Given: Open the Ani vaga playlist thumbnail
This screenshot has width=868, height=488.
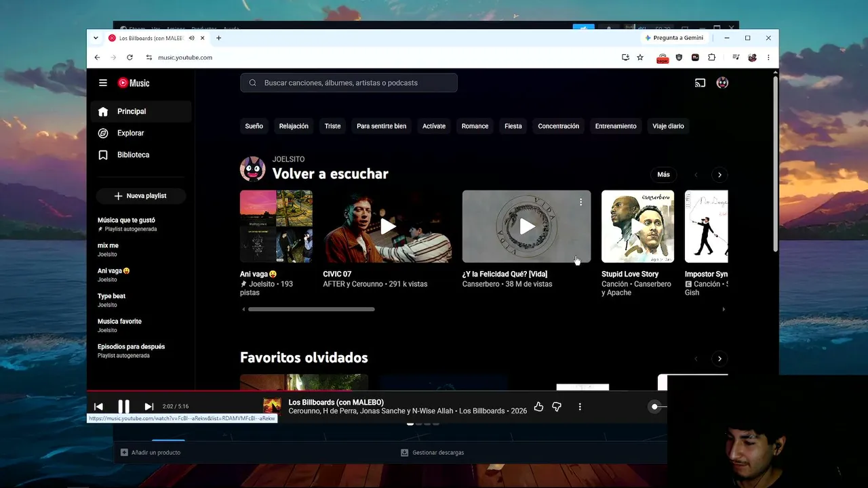Looking at the screenshot, I should [x=276, y=226].
